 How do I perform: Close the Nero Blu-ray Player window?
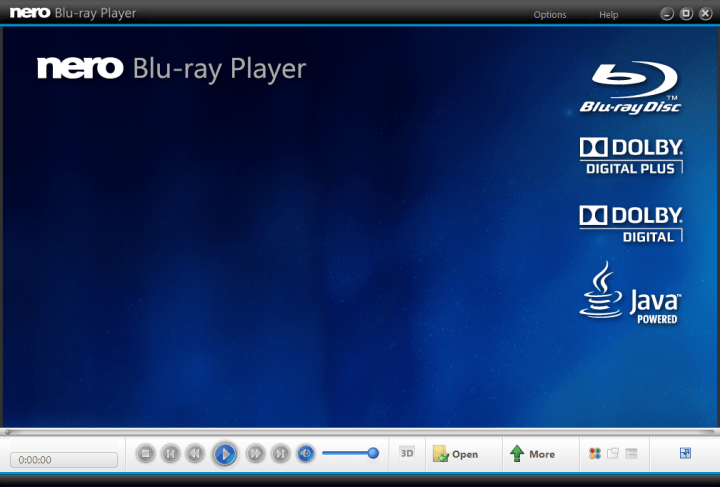point(705,14)
